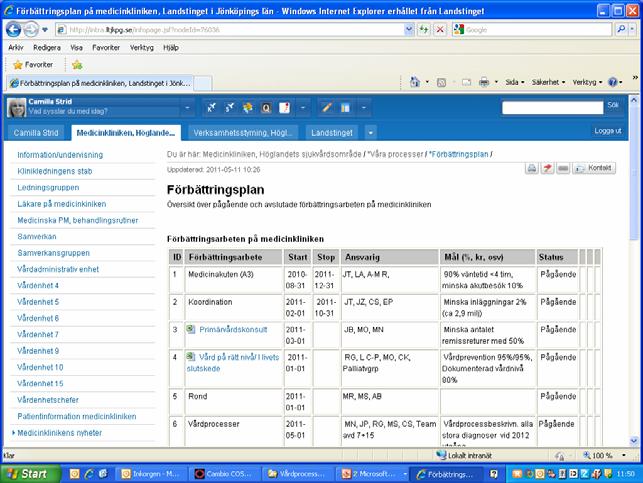Open Vård på rätt nivå link
Screen dimensions: 643x483
[x=233, y=363]
